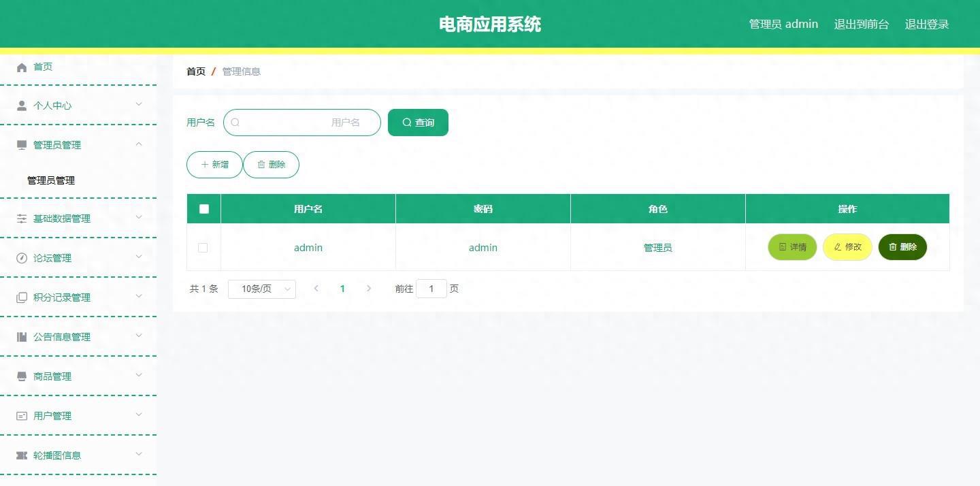This screenshot has width=980, height=486.
Task: Click the 查询 search button
Action: tap(418, 123)
